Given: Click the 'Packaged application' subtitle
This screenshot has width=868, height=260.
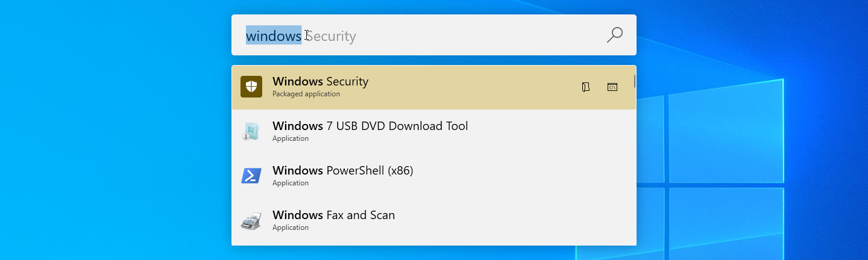Looking at the screenshot, I should tap(306, 94).
